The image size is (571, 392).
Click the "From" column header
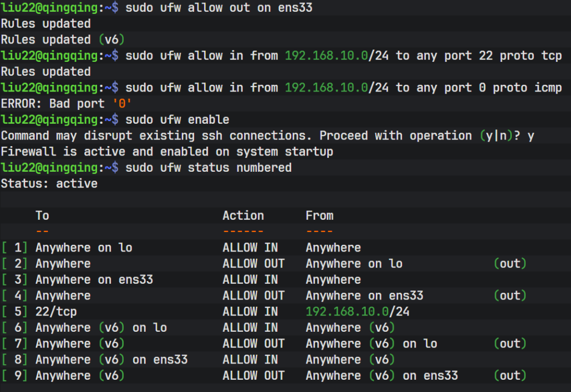tap(319, 215)
